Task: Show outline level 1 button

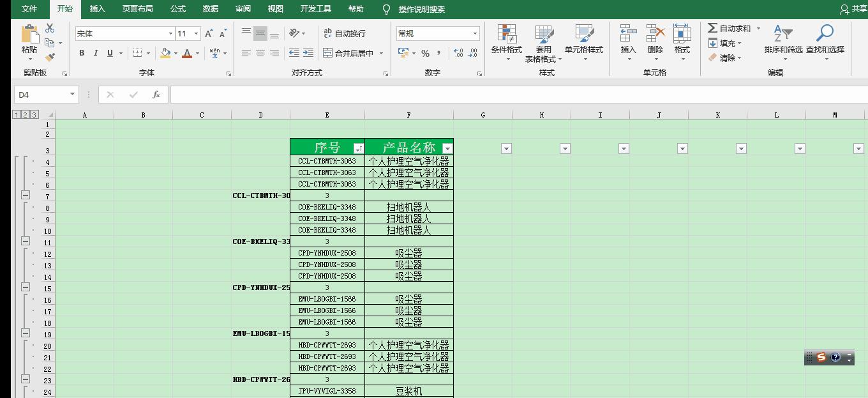Action: point(16,114)
